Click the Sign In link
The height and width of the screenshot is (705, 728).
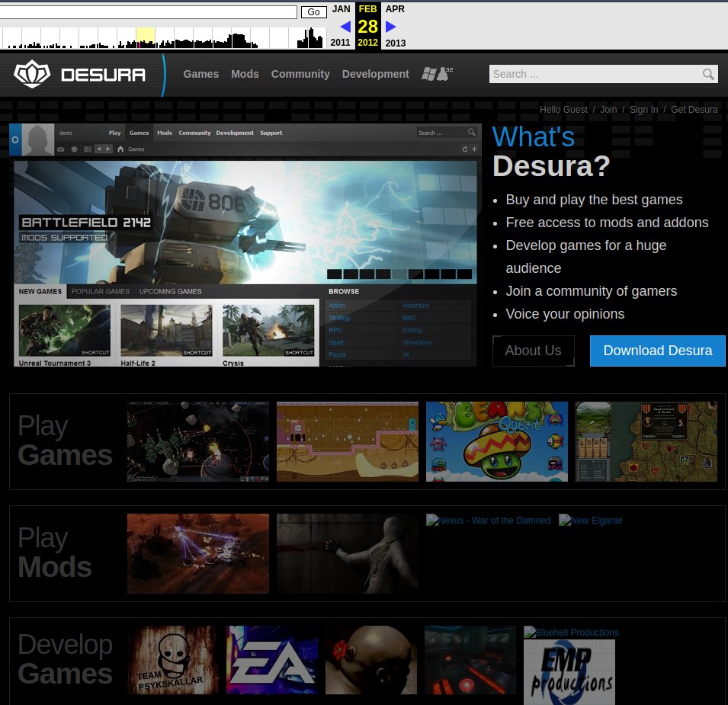coord(643,110)
